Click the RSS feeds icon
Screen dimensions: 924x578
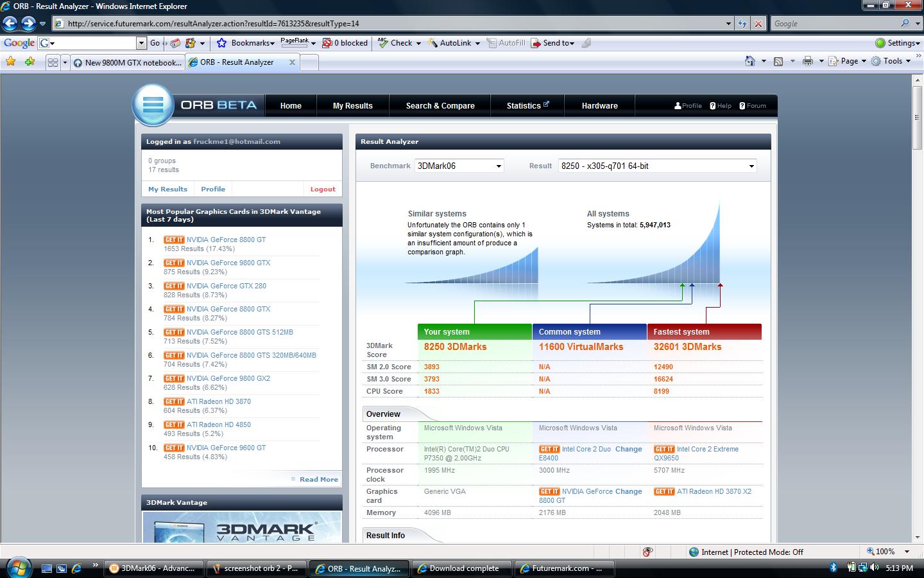(778, 62)
